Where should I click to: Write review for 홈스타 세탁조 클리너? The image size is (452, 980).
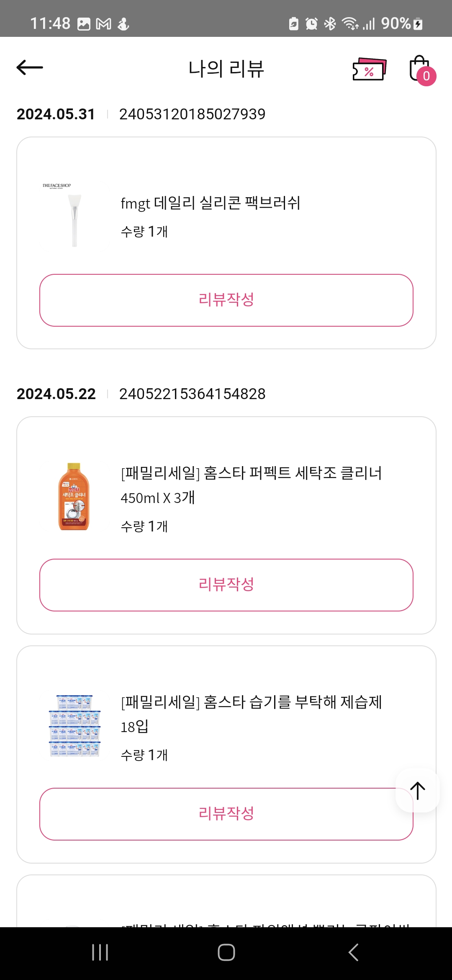[226, 585]
